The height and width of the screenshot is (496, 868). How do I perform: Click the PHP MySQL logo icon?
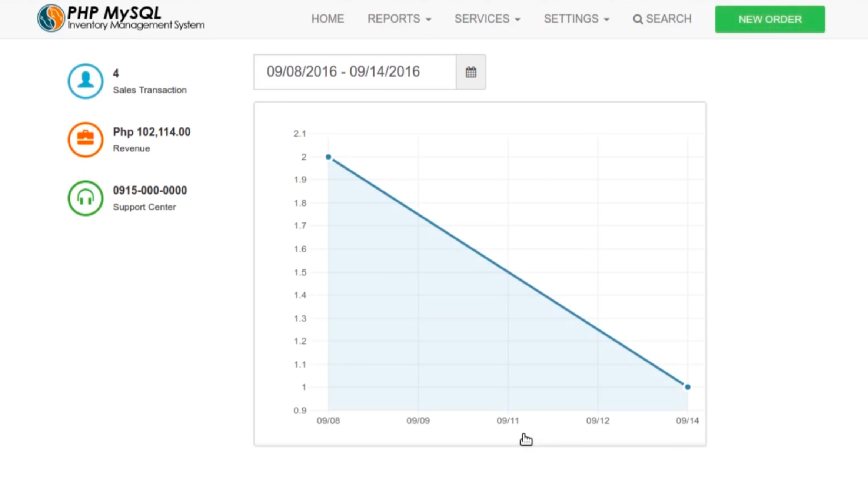(51, 18)
